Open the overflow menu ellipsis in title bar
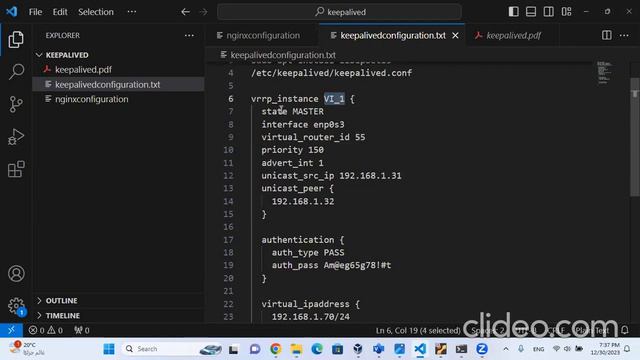640x360 pixels. 132,12
